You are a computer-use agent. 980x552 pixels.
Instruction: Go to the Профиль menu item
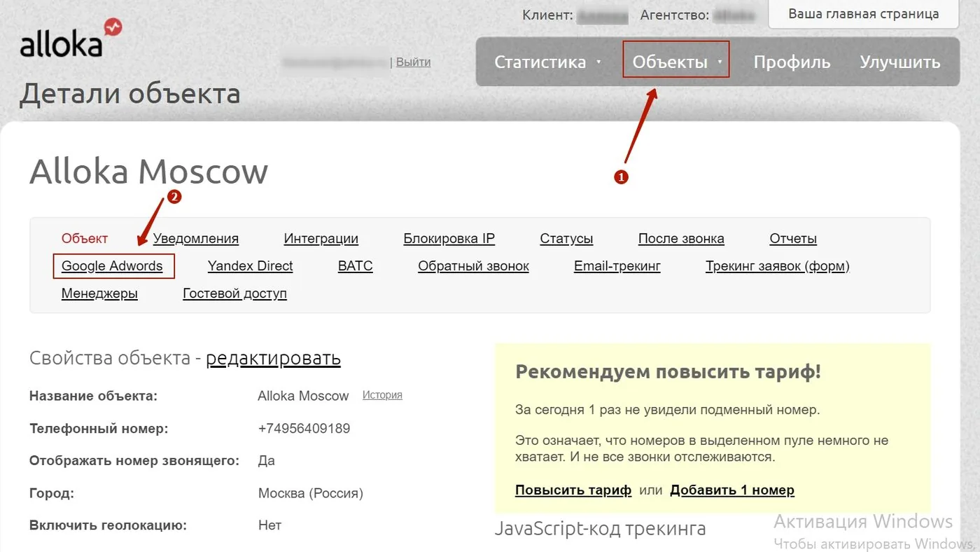pos(792,62)
